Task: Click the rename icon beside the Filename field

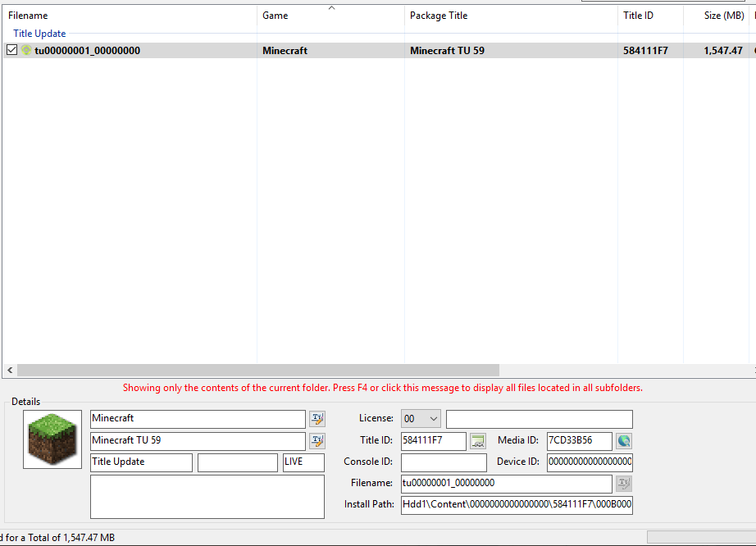Action: pos(624,484)
